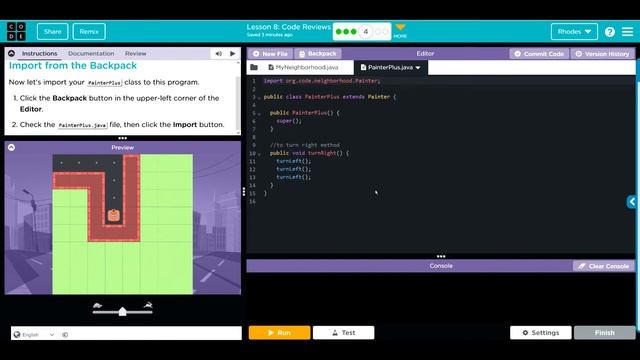This screenshot has height=360, width=640.
Task: Open the Rhodes account dropdown
Action: [x=574, y=31]
